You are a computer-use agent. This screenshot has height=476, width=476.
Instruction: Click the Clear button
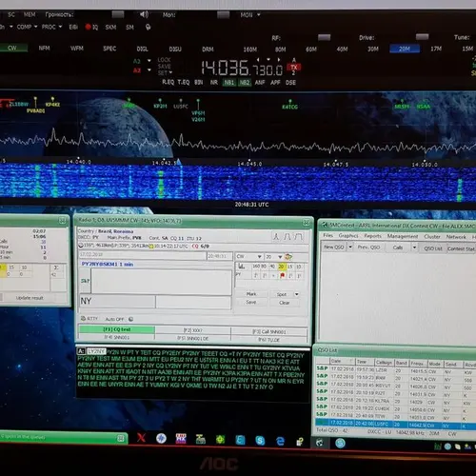point(285,303)
